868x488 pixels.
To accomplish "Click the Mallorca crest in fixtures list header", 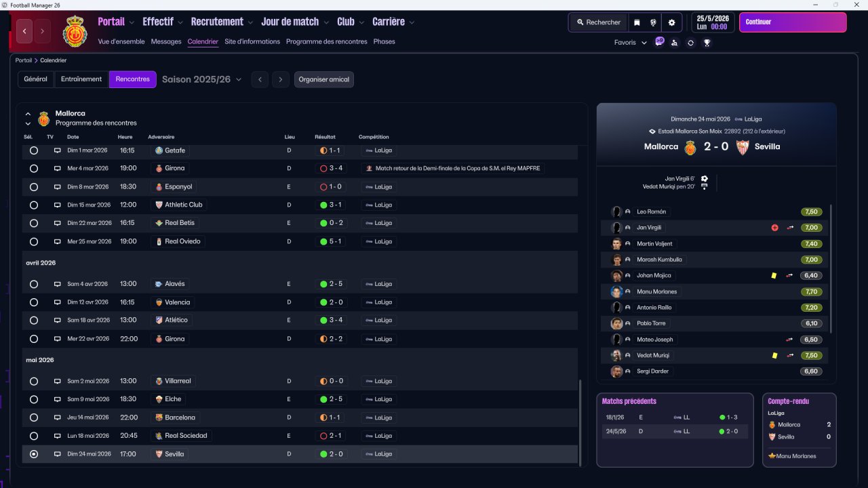I will click(x=44, y=119).
